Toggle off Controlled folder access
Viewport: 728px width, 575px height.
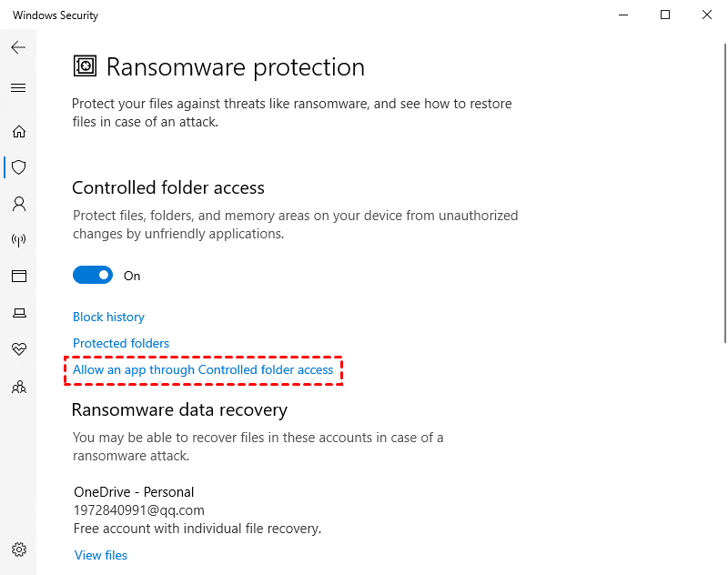pos(92,275)
